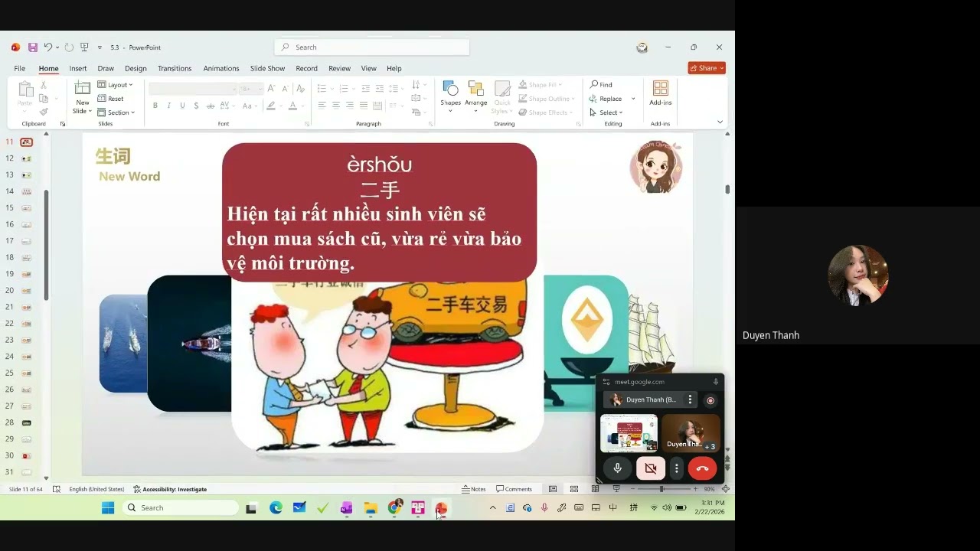The image size is (980, 551).
Task: Start slideshow from beginning icon in title bar
Action: 84,47
